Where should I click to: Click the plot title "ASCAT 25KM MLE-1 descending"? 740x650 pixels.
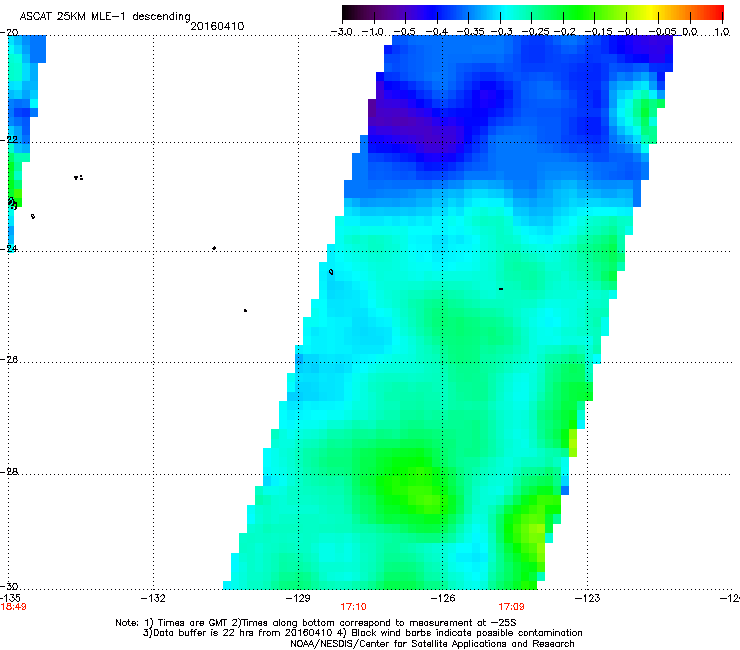pyautogui.click(x=105, y=16)
